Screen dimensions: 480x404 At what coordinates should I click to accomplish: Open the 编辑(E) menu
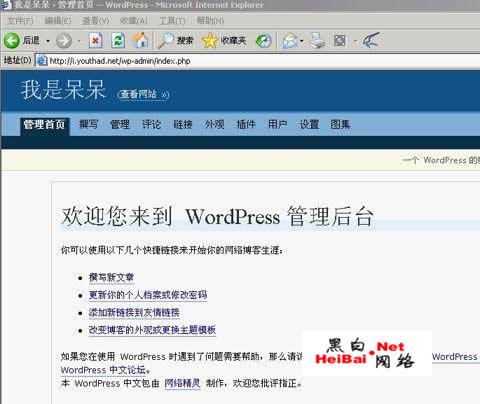click(x=58, y=21)
